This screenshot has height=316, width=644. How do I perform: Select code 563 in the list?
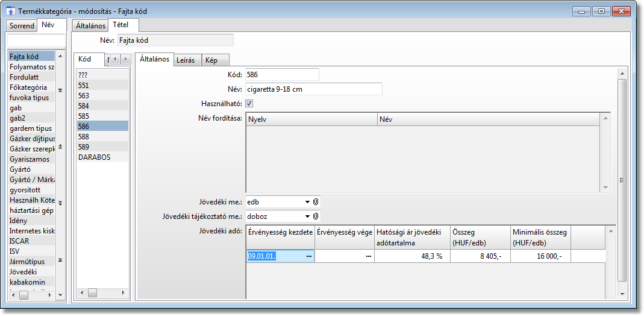(x=102, y=96)
